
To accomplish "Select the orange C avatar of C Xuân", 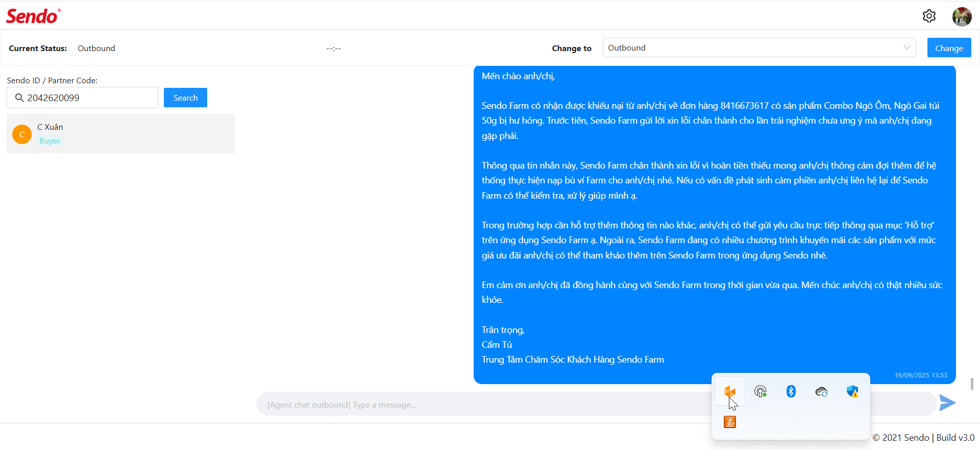I will 22,134.
